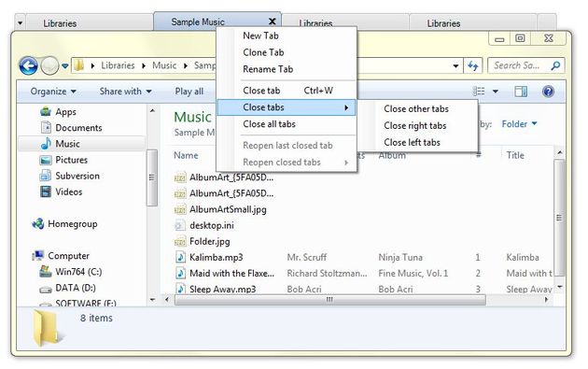Open the Share with menu
The height and width of the screenshot is (369, 588).
[125, 92]
